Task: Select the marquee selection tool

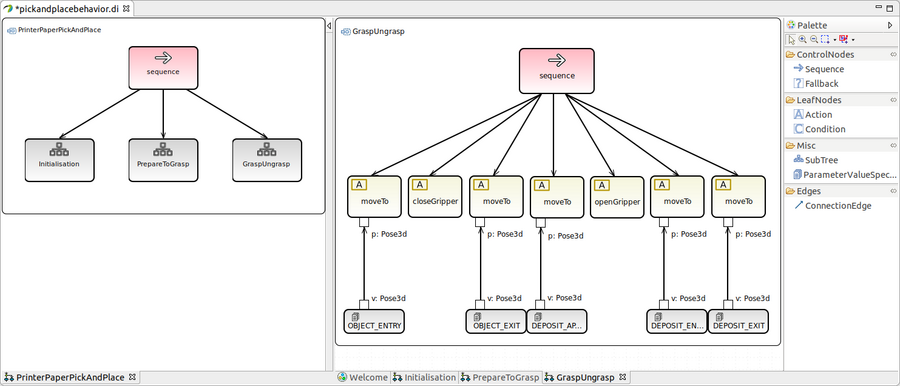Action: coord(825,39)
